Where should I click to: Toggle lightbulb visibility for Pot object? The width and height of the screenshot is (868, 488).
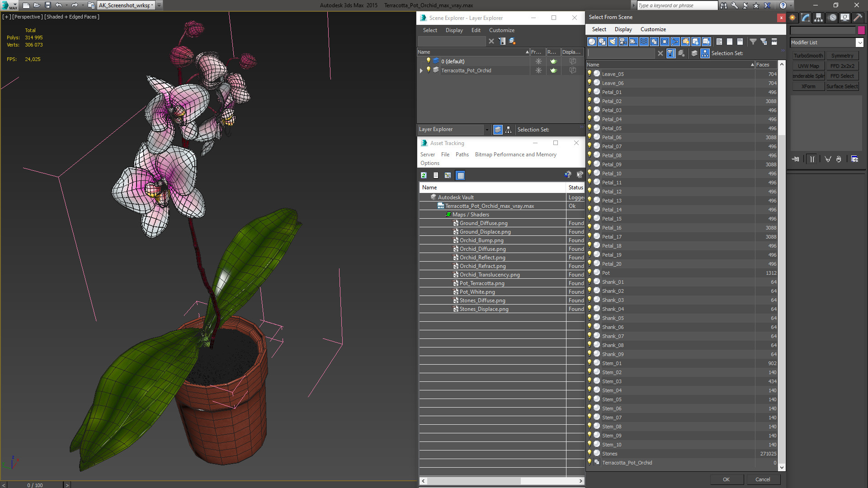point(590,272)
